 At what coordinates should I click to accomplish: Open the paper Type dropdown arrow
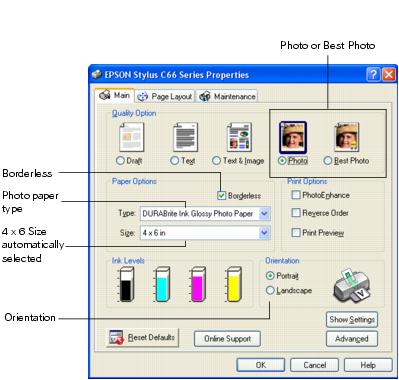pyautogui.click(x=264, y=213)
